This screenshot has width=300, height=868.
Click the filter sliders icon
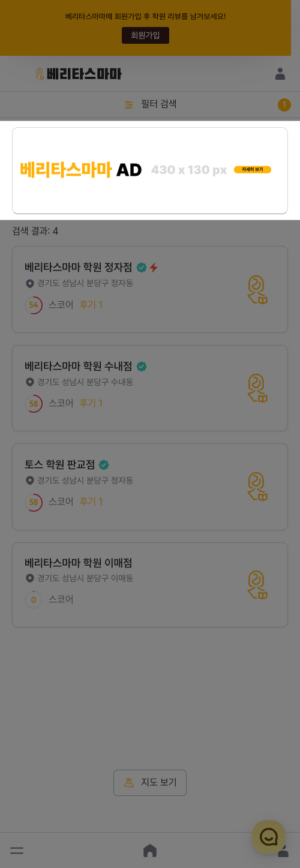pyautogui.click(x=129, y=104)
